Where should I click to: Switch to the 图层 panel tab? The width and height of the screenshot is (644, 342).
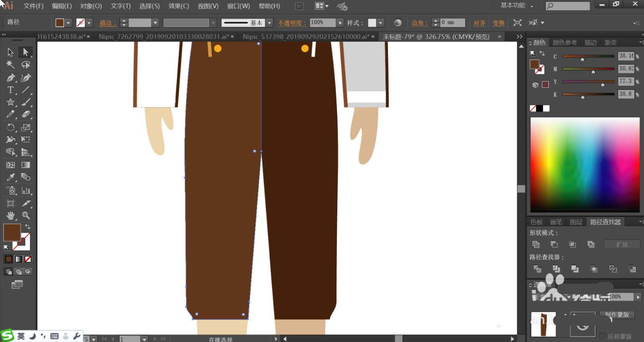pyautogui.click(x=576, y=222)
